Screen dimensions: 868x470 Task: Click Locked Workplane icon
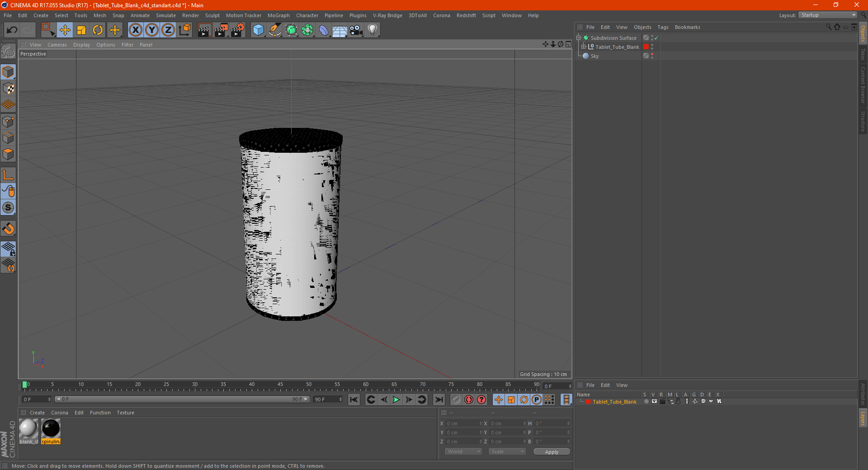tap(8, 249)
